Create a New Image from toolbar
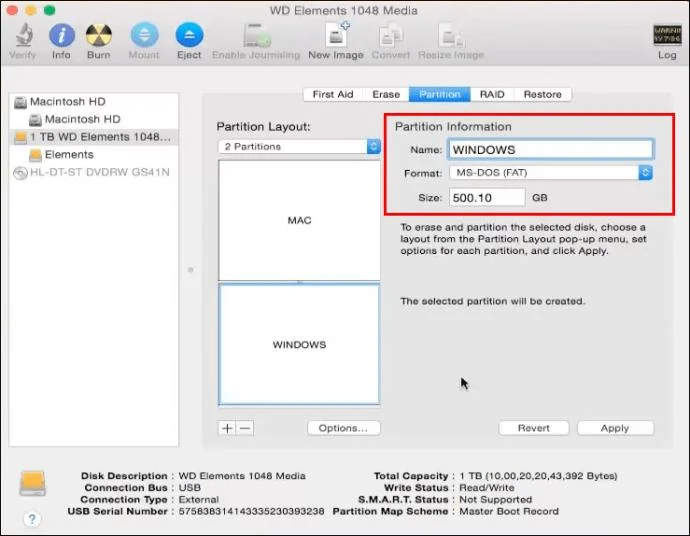Image resolution: width=690 pixels, height=536 pixels. [337, 35]
